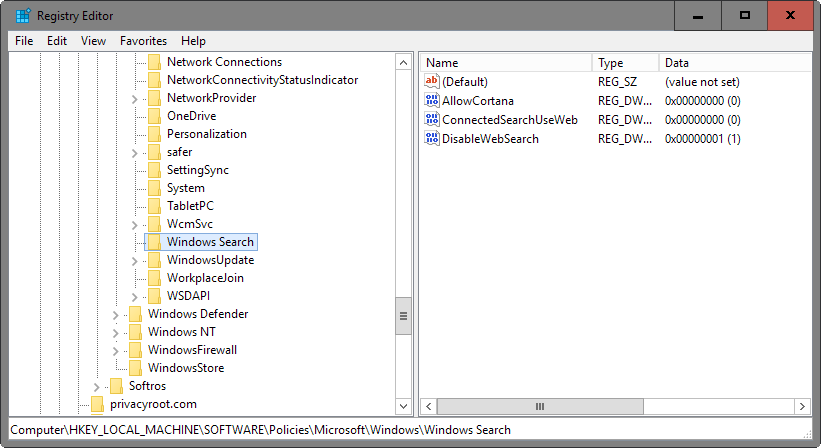
Task: Expand the WindowsFirewall key
Action: (x=116, y=351)
